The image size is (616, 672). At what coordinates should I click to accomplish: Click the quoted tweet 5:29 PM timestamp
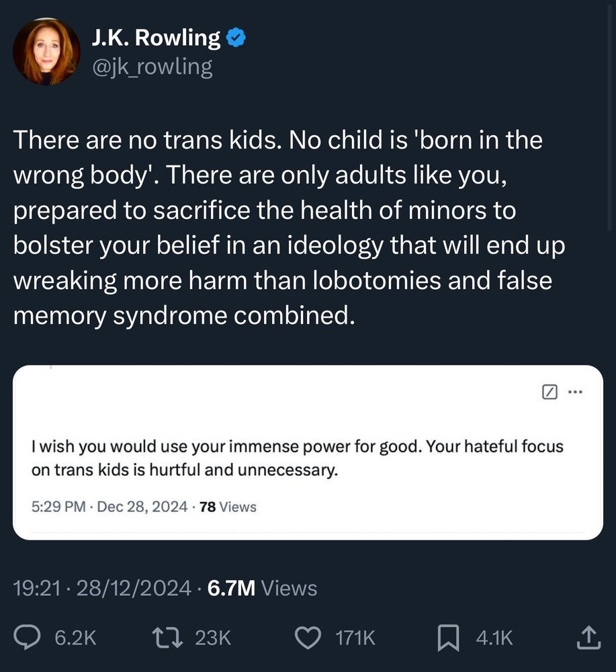coord(109,507)
